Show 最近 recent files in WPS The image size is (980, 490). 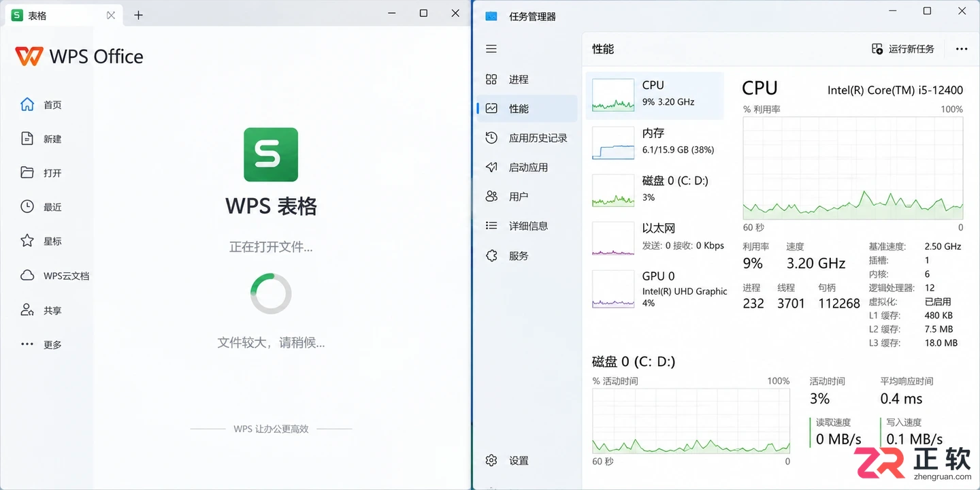pos(42,207)
